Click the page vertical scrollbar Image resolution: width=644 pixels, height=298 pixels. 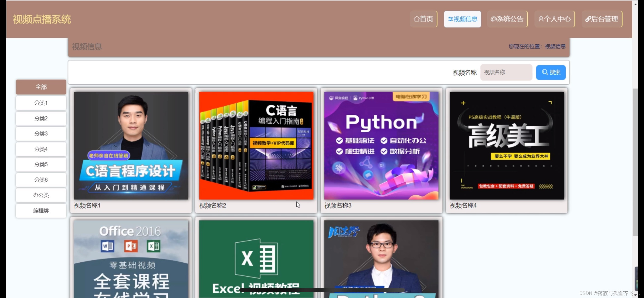[x=635, y=162]
